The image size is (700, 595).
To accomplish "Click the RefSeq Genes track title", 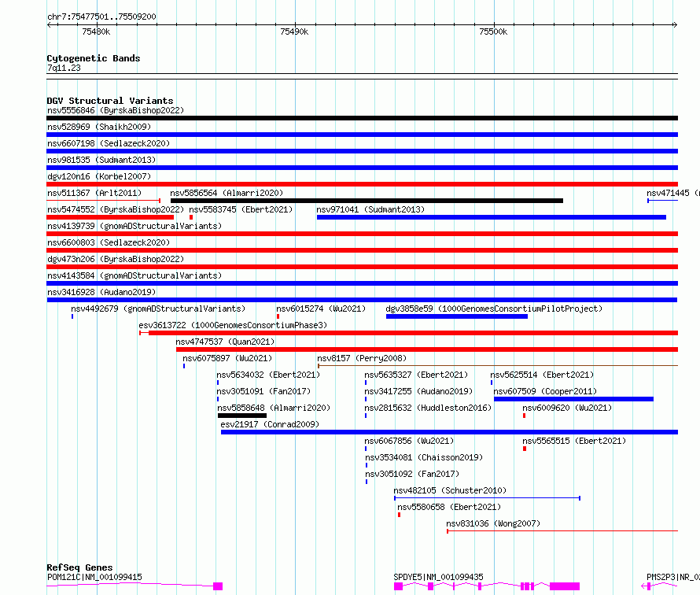I will point(79,567).
